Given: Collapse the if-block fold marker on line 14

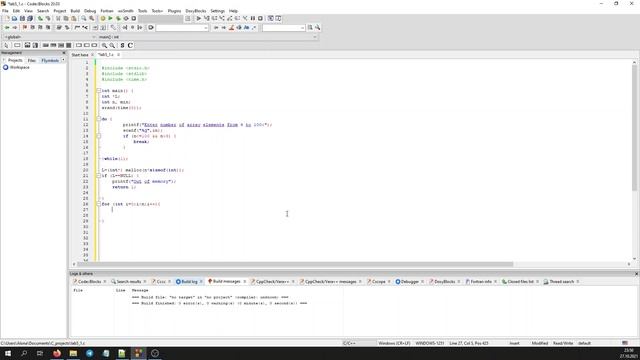Looking at the screenshot, I should point(98,136).
